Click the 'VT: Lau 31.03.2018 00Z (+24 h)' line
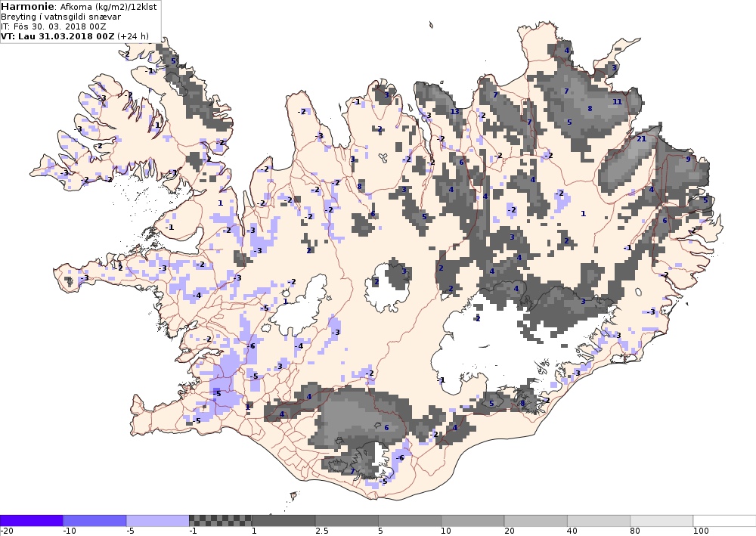 click(75, 36)
